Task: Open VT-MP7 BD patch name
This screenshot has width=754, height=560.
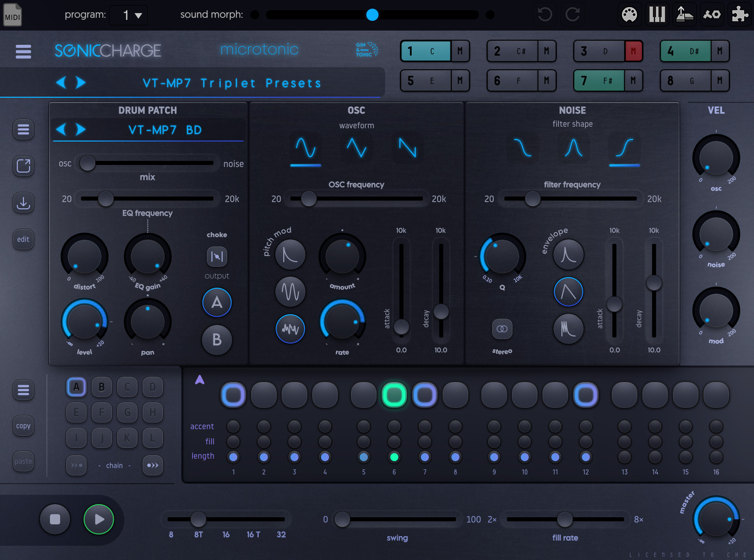Action: [x=165, y=130]
